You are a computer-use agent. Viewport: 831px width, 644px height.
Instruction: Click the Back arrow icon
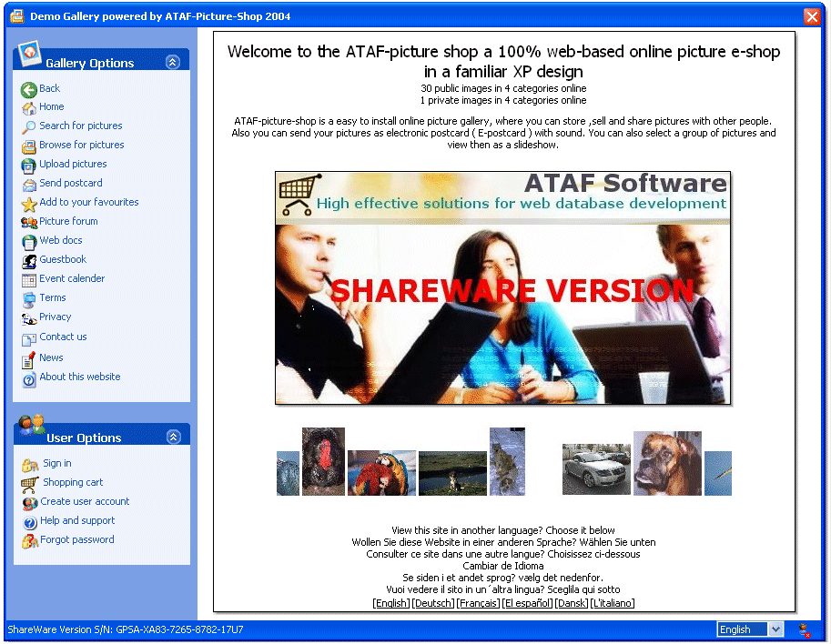[x=28, y=90]
